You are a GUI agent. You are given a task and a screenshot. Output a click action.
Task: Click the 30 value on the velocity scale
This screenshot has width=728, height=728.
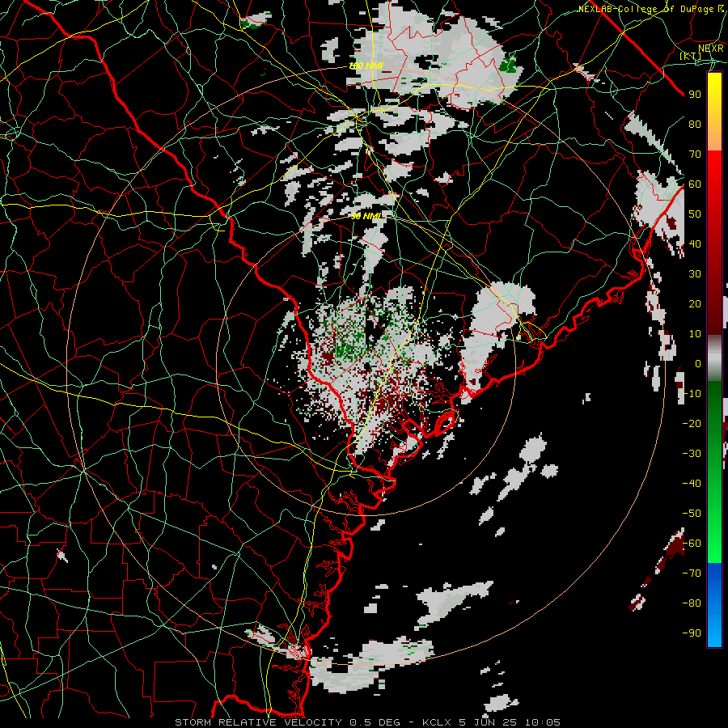695,274
